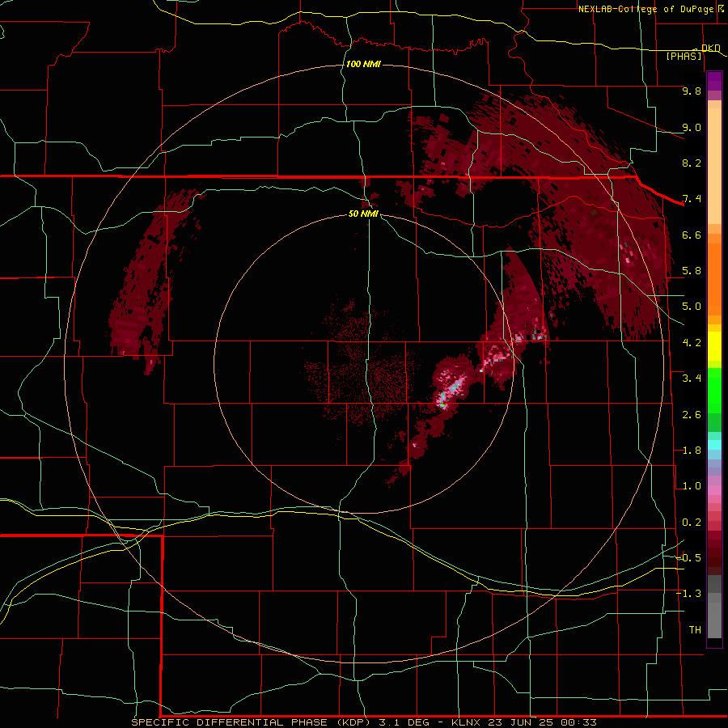Screen dimensions: 728x728
Task: Click the 0.2 value on the color scale
Action: point(692,523)
